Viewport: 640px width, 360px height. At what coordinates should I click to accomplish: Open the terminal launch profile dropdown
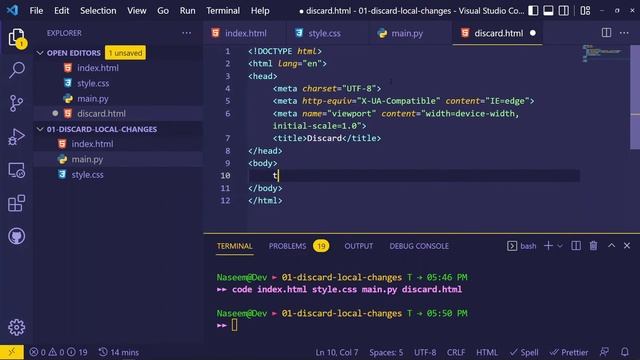point(560,246)
